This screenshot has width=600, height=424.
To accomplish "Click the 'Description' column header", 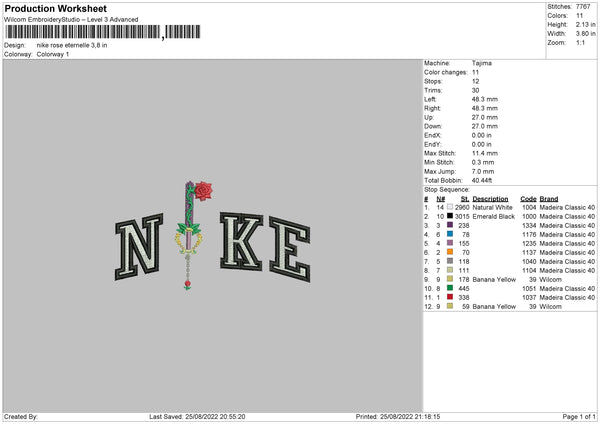I will tap(490, 199).
